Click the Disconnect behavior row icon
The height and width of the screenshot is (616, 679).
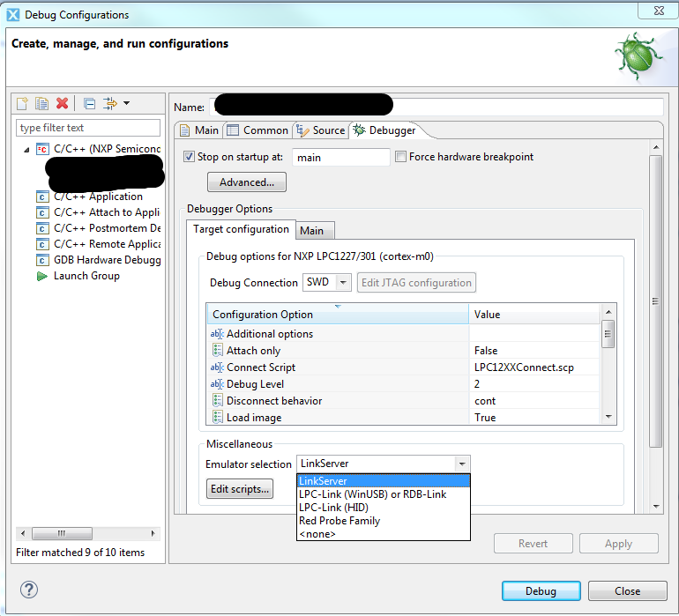tap(218, 401)
